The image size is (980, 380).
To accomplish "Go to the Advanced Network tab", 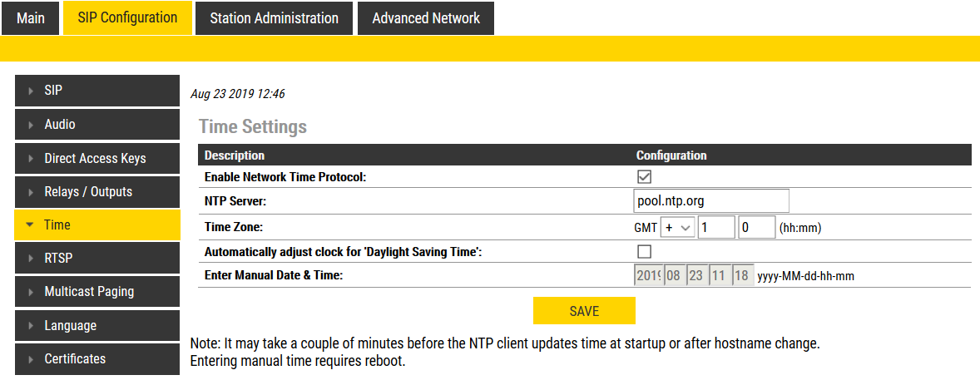I will [x=426, y=18].
